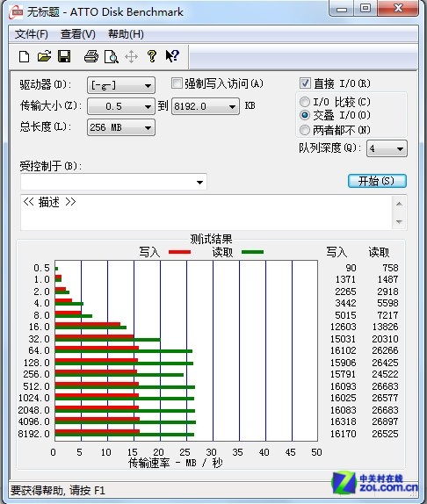Screen dimensions: 427x504
Task: Maximize the ATTO Disk Benchmark window
Action: click(x=365, y=9)
